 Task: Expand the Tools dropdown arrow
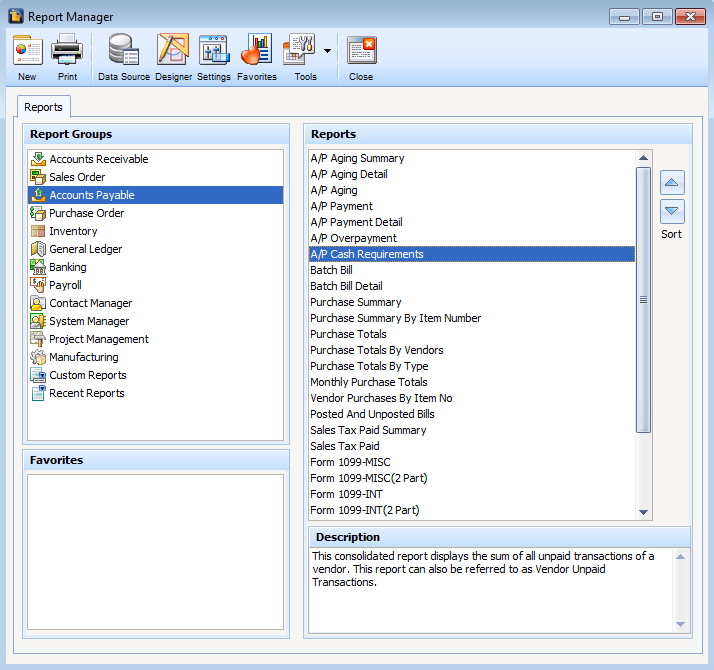tap(327, 51)
